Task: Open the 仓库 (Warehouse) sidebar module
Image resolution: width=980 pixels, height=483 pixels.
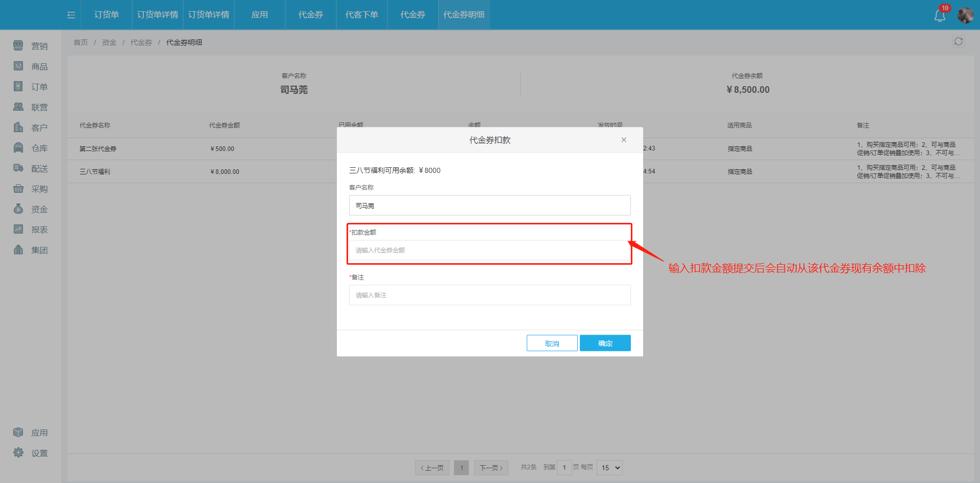Action: [31, 147]
